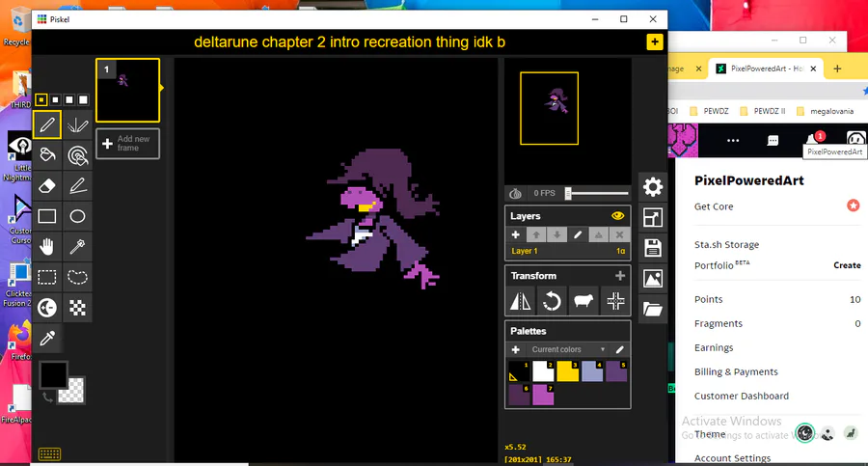Screen dimensions: 868x466
Task: Open the Resize panel icon
Action: click(x=653, y=217)
